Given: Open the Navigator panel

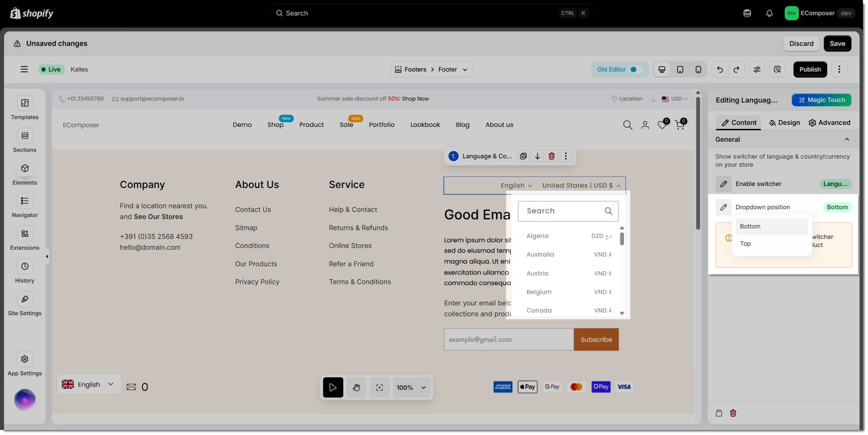Looking at the screenshot, I should [x=25, y=201].
